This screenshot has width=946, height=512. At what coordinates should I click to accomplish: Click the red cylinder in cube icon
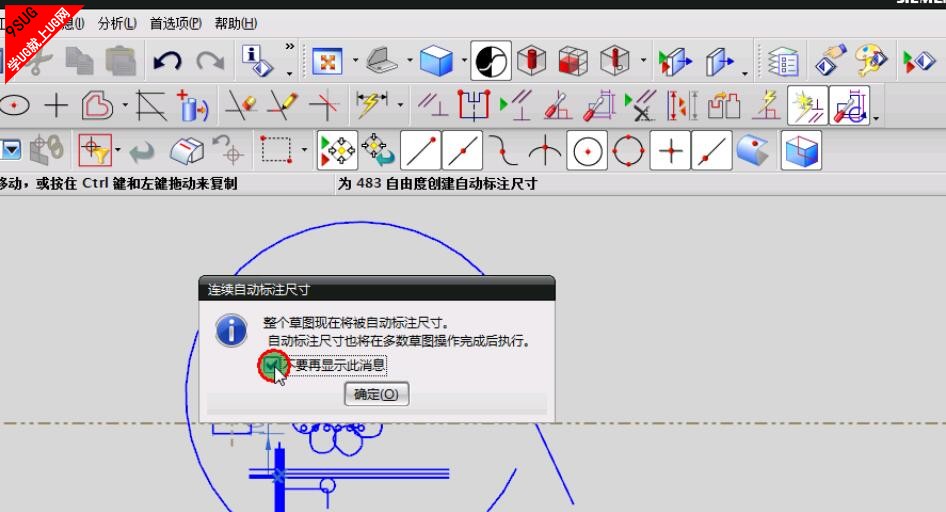[x=532, y=61]
